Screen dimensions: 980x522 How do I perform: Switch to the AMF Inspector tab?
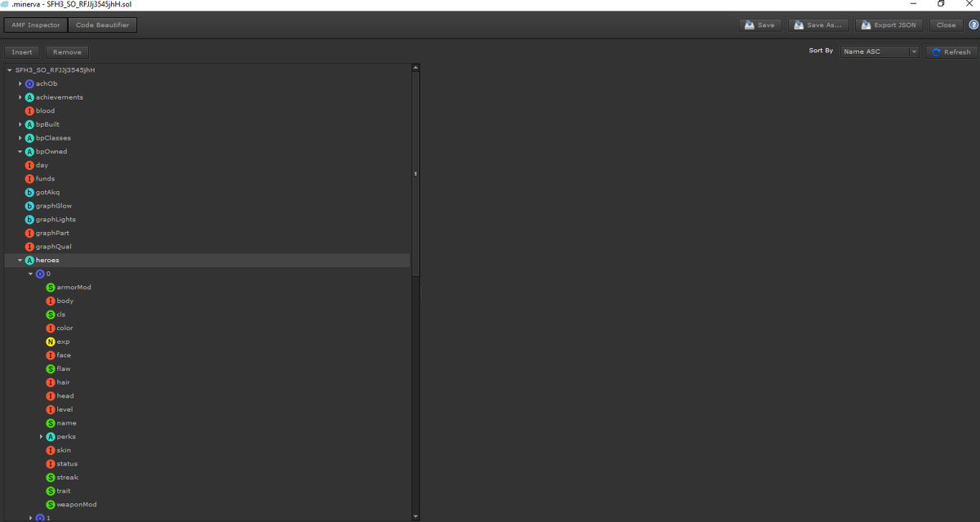(35, 25)
